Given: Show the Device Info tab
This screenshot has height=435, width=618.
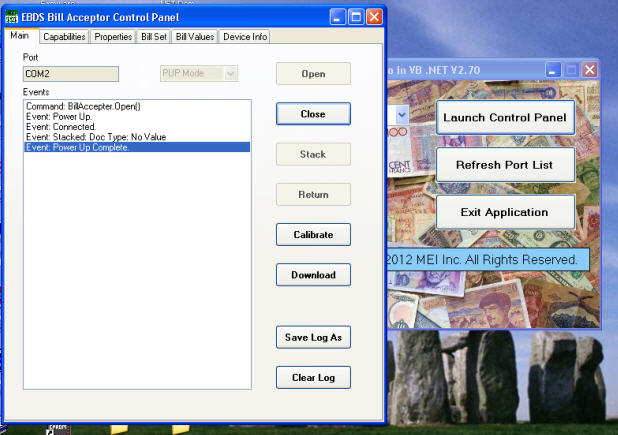Looking at the screenshot, I should 245,37.
